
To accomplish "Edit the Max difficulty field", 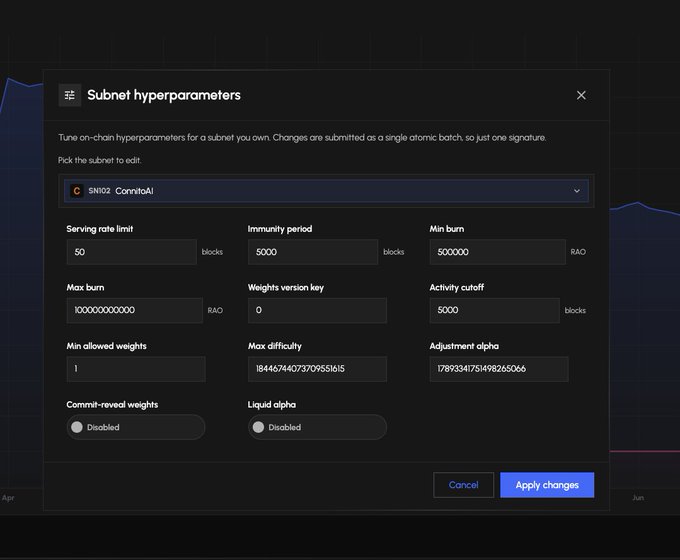I will tap(317, 369).
